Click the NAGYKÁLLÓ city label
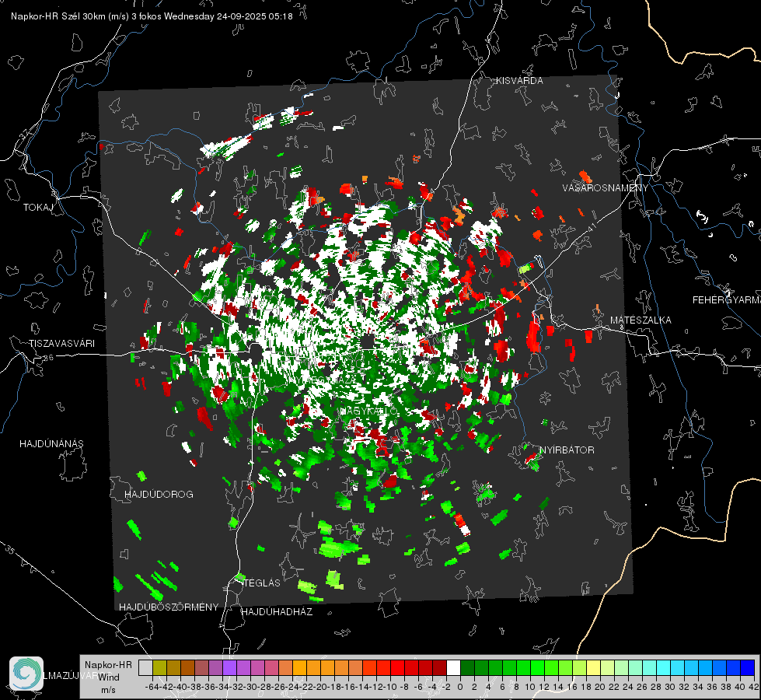Screen dimensions: 761x700 click(x=368, y=411)
